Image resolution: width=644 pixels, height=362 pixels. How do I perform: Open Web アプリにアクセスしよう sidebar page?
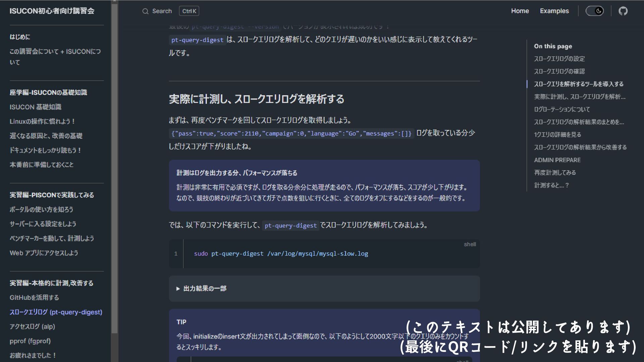coord(44,253)
